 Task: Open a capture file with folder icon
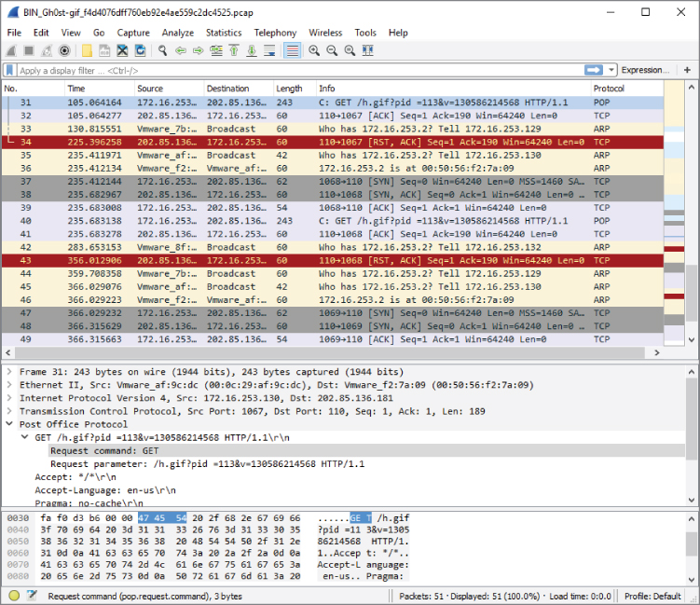point(87,50)
